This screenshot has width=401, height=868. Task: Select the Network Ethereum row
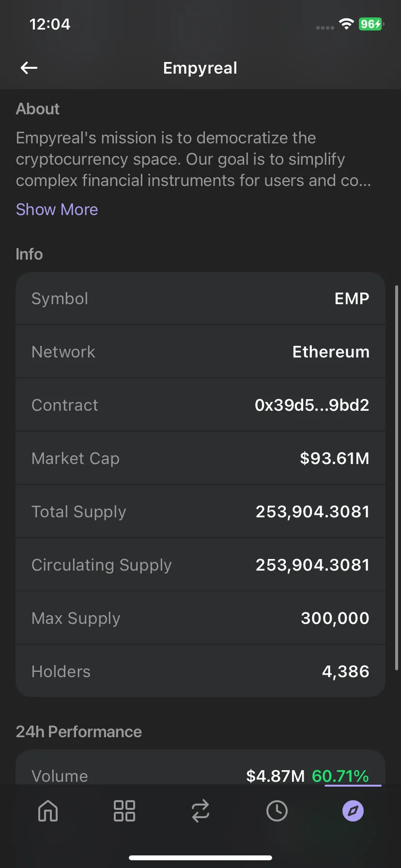[200, 352]
